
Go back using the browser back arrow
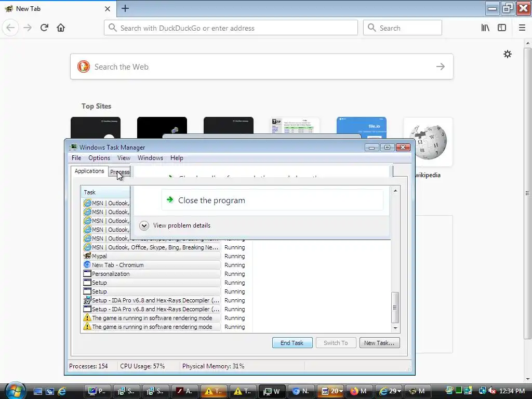(10, 28)
